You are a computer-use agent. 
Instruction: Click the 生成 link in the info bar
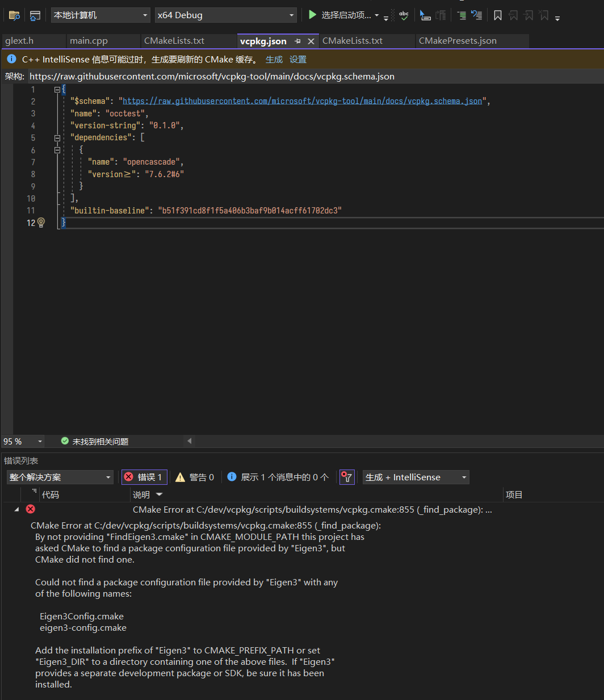coord(274,59)
